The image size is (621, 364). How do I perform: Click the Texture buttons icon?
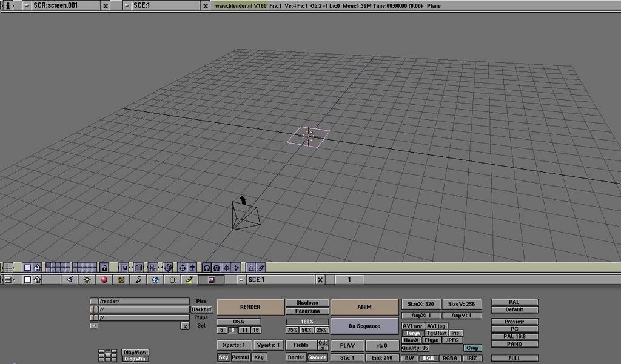(x=121, y=280)
